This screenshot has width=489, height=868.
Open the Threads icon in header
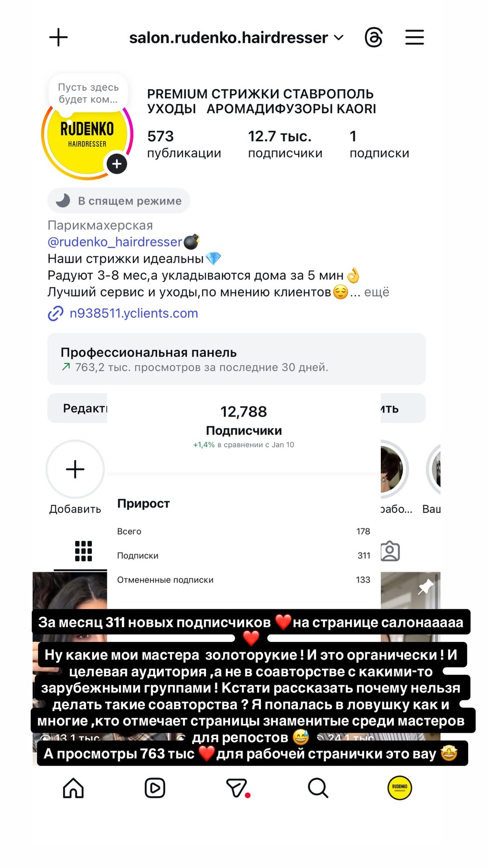[x=374, y=37]
